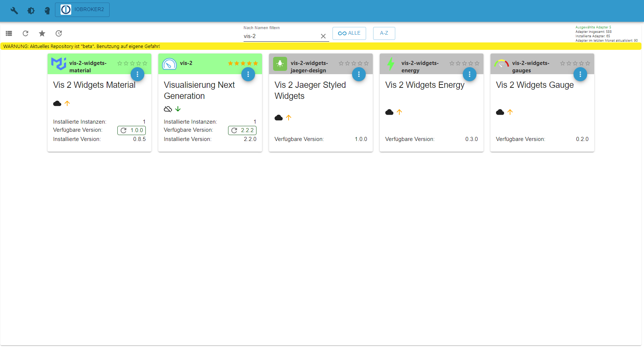This screenshot has width=644, height=348.
Task: Open the IOBROKER2 host selector
Action: coord(82,10)
